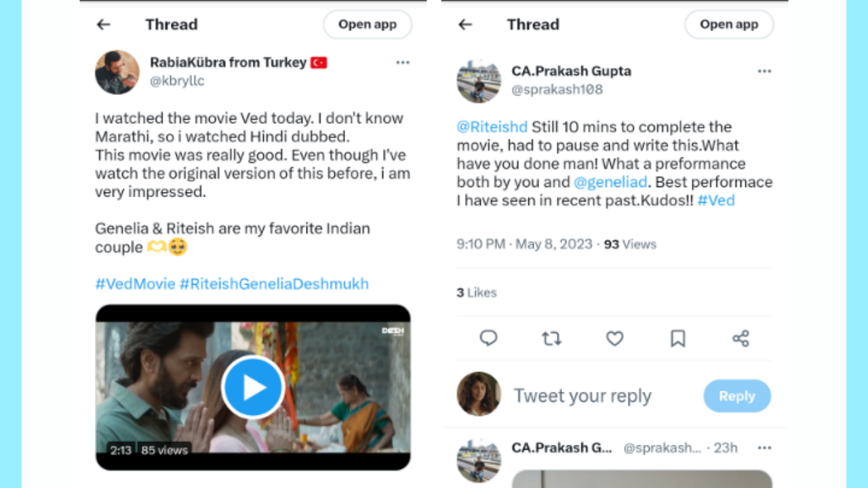The image size is (868, 488).
Task: Like the tweet with heart icon
Action: click(x=614, y=338)
